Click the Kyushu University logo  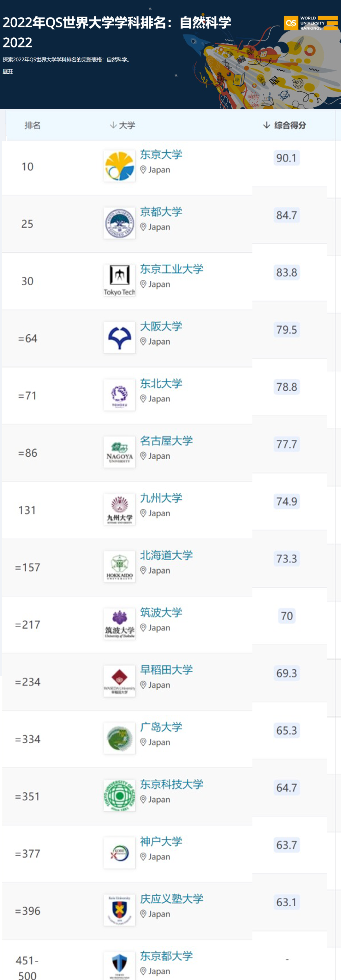coord(119,509)
